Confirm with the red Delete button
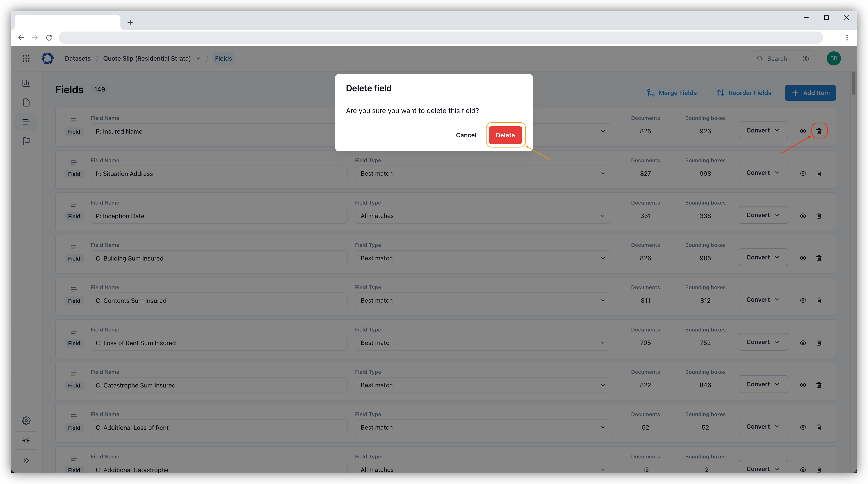The image size is (868, 484). coord(505,135)
